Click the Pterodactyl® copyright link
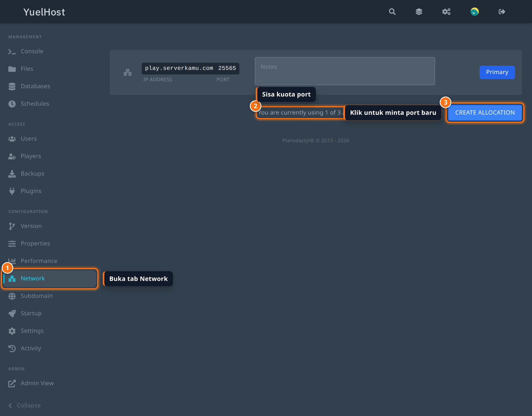 298,141
